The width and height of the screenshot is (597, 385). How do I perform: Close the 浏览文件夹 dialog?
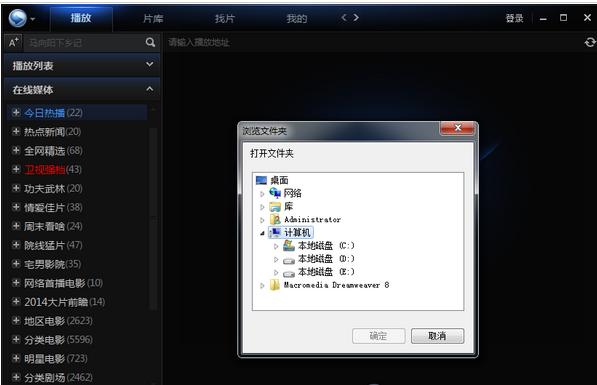pyautogui.click(x=458, y=128)
